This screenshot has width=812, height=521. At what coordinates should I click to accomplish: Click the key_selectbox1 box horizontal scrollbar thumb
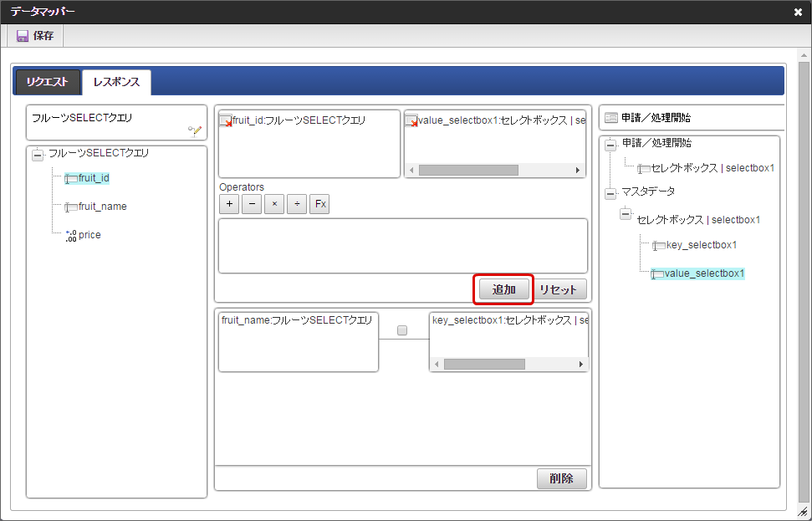pyautogui.click(x=484, y=364)
